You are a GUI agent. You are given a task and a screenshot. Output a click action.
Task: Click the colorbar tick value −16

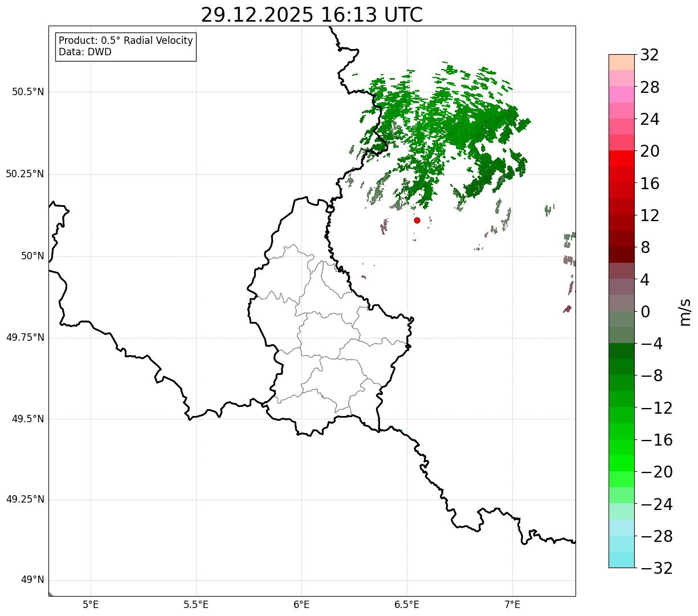point(656,440)
